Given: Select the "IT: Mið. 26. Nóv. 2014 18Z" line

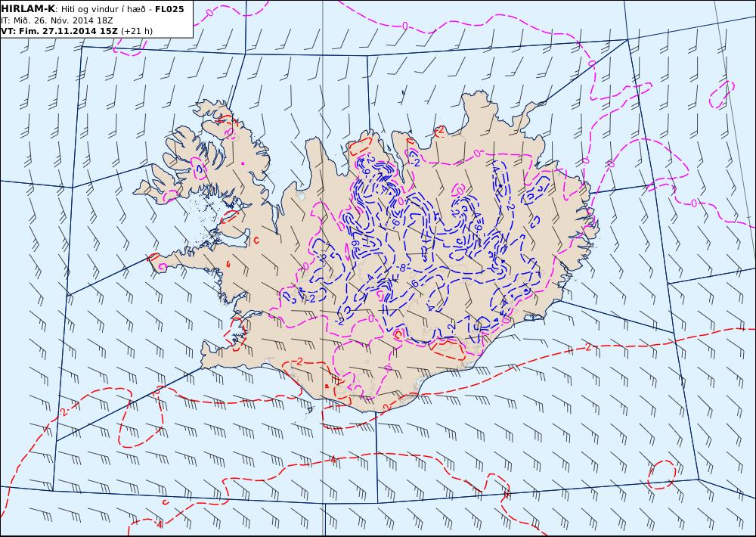Looking at the screenshot, I should pos(57,20).
